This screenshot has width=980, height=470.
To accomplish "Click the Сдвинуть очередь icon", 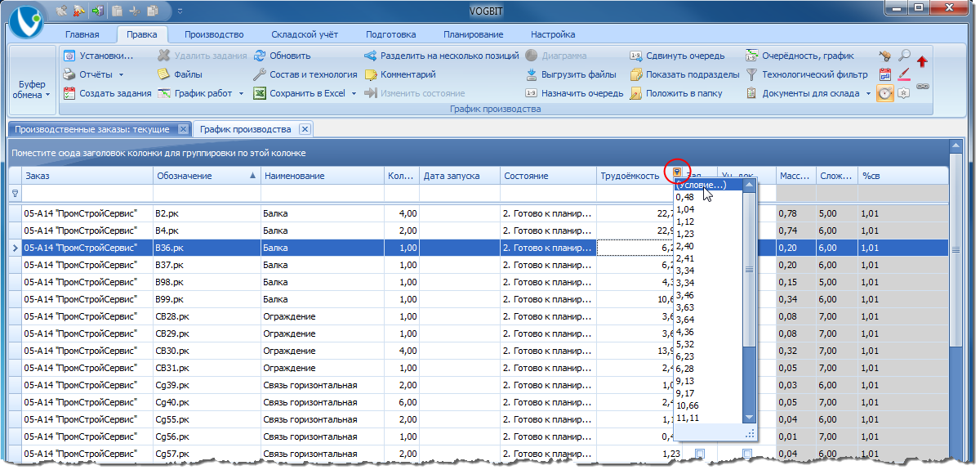I will point(636,56).
